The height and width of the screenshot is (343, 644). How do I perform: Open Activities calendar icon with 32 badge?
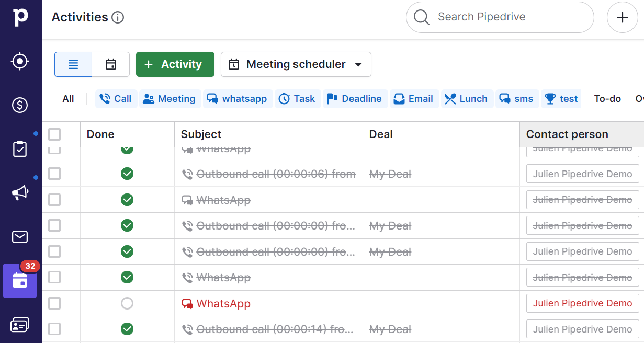pos(20,281)
